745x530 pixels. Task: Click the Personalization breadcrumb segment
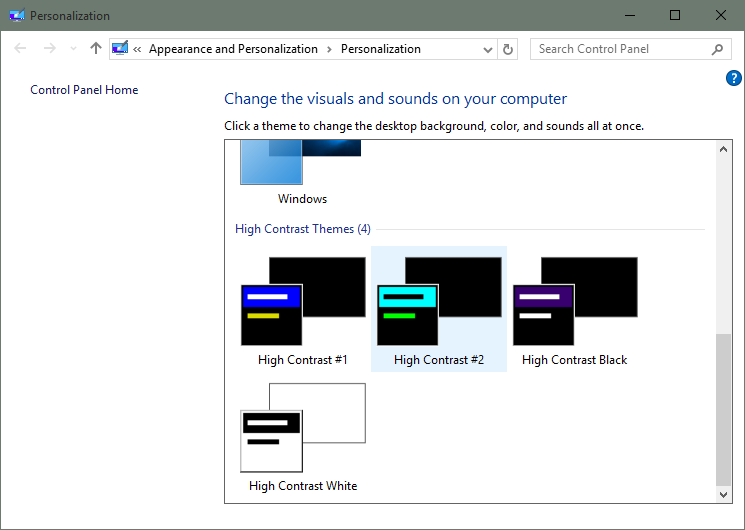pyautogui.click(x=381, y=49)
